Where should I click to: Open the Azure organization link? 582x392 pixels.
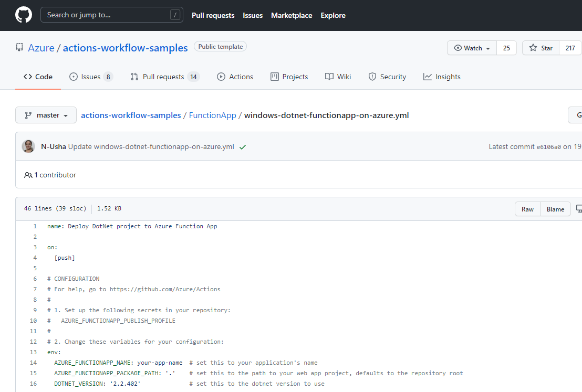click(41, 48)
